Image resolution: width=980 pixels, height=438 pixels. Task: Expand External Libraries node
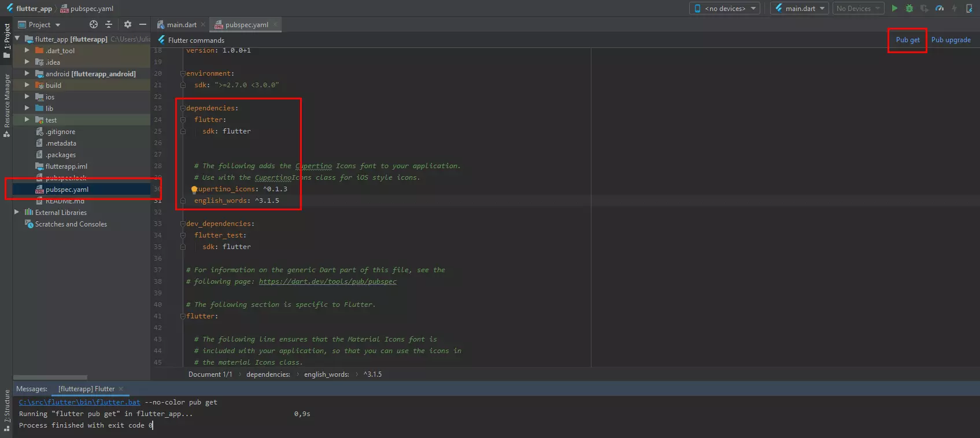pyautogui.click(x=17, y=212)
